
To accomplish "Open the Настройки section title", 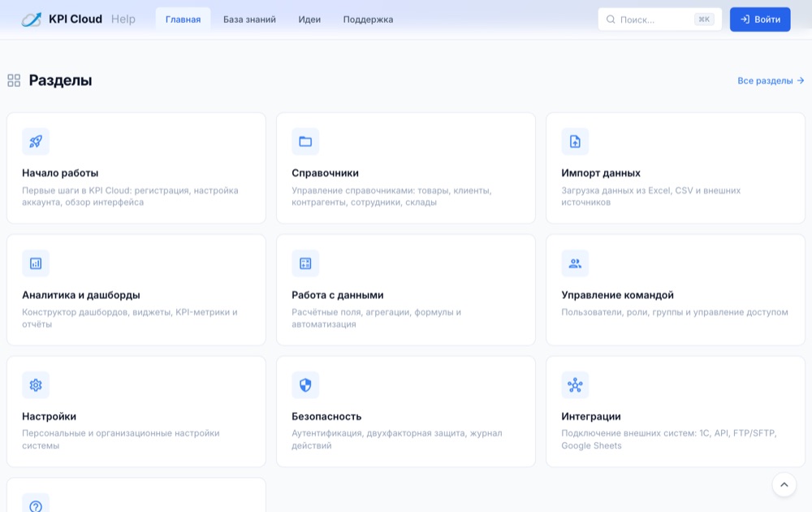I will [x=50, y=416].
